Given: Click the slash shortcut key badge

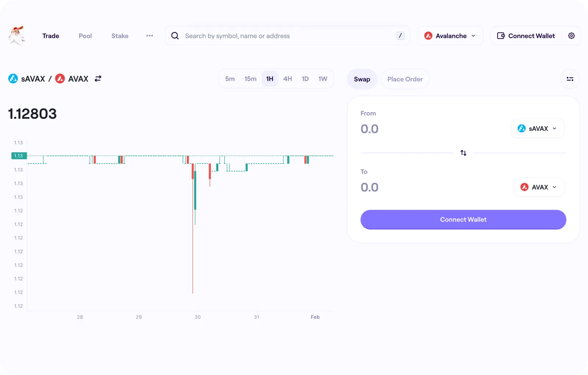Looking at the screenshot, I should click(x=400, y=36).
